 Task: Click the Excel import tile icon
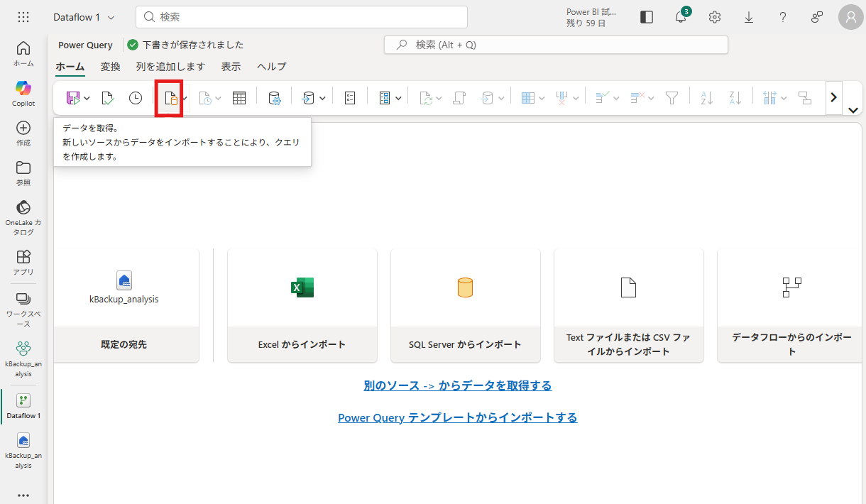click(302, 287)
